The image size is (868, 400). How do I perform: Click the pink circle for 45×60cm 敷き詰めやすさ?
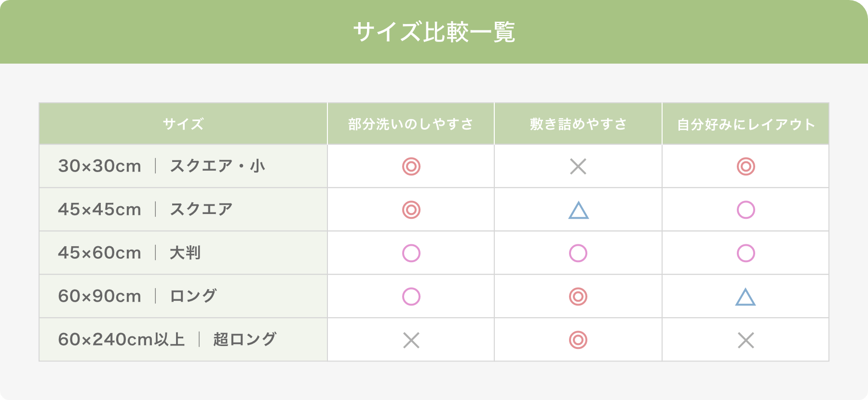578,253
